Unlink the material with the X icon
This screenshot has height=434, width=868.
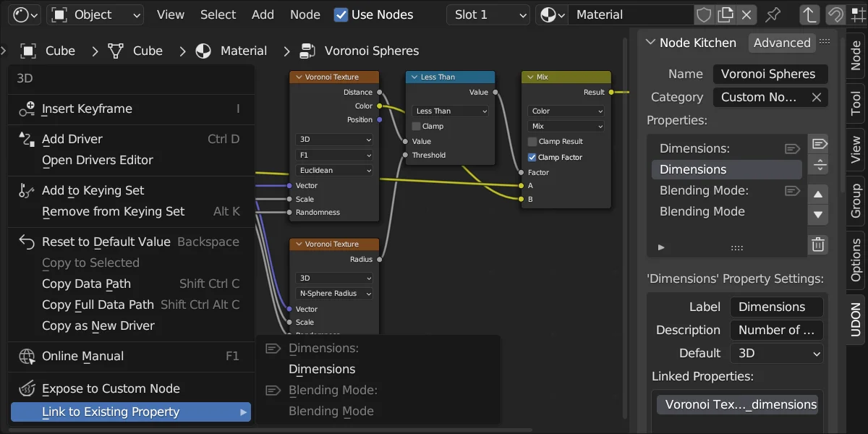click(746, 14)
